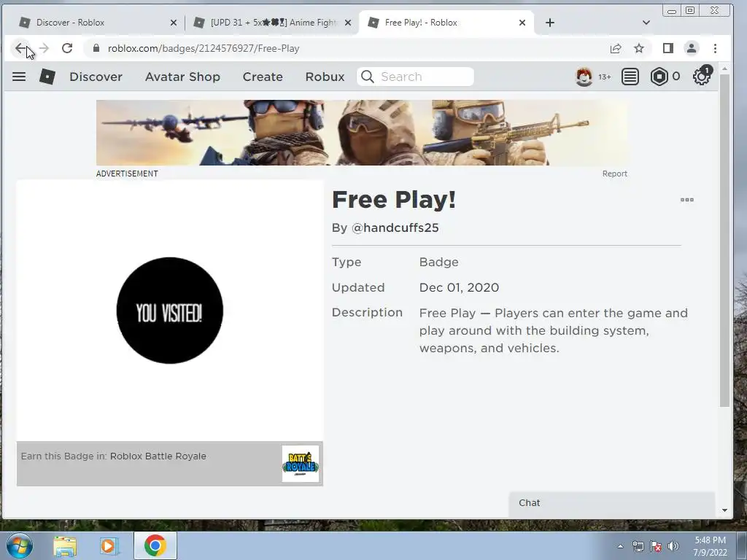Open the Robux balance icon

[659, 77]
